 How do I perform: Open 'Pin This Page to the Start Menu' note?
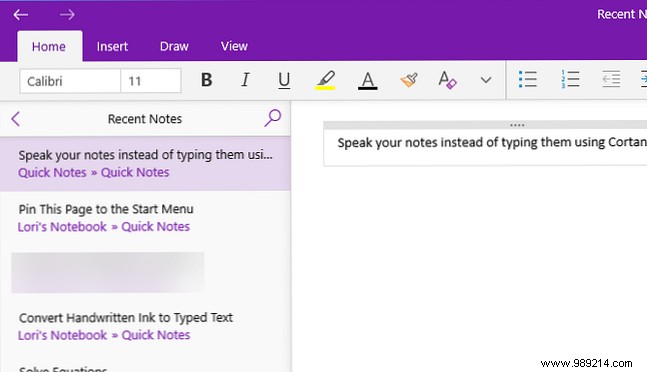[106, 209]
